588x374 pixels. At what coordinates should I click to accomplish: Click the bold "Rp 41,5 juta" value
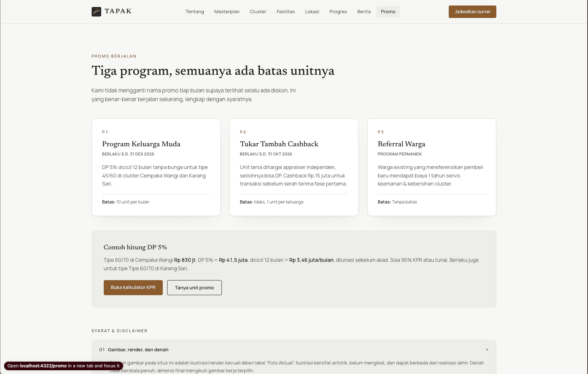233,260
